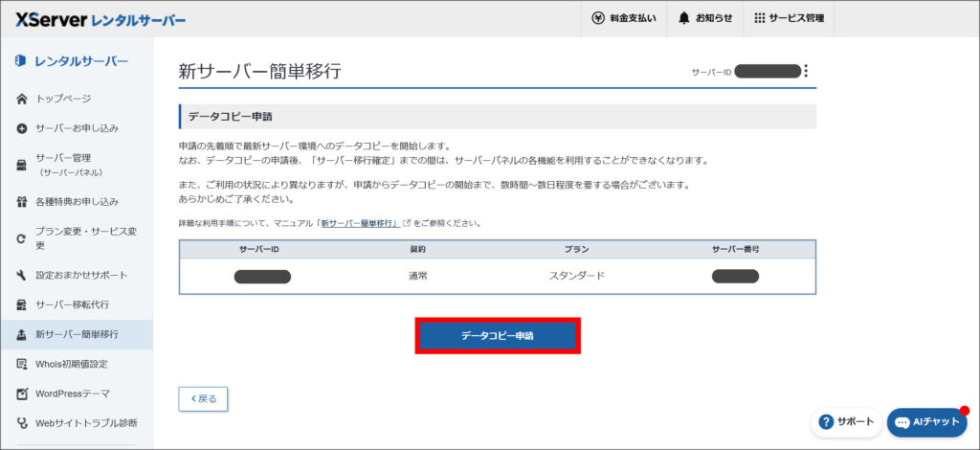
Task: Select 新サーバー簡単移行 in the sidebar
Action: pyautogui.click(x=77, y=334)
